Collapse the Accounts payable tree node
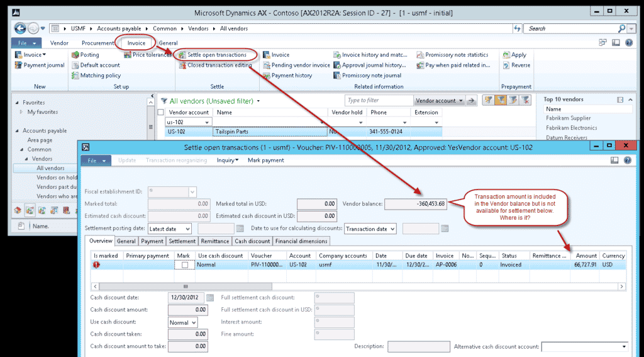Screen dimensions: 644x357 [x=17, y=131]
